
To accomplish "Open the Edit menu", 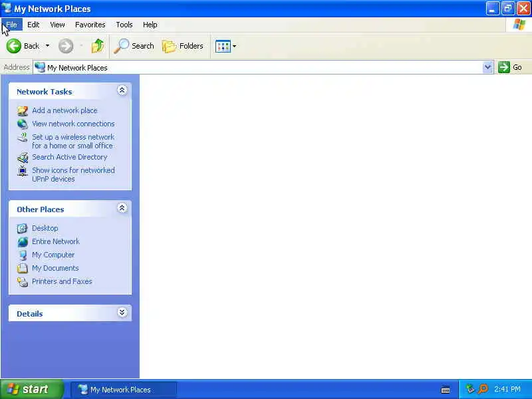I will click(33, 25).
